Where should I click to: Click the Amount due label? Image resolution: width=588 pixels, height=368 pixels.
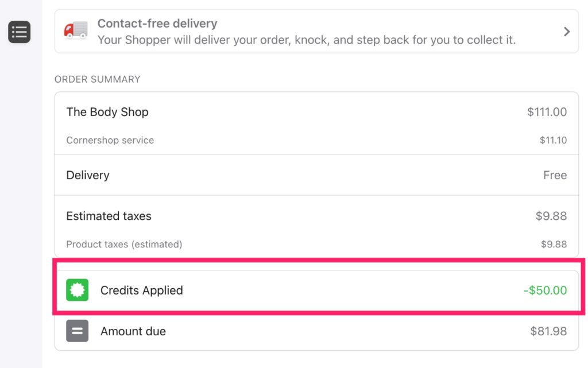point(133,331)
